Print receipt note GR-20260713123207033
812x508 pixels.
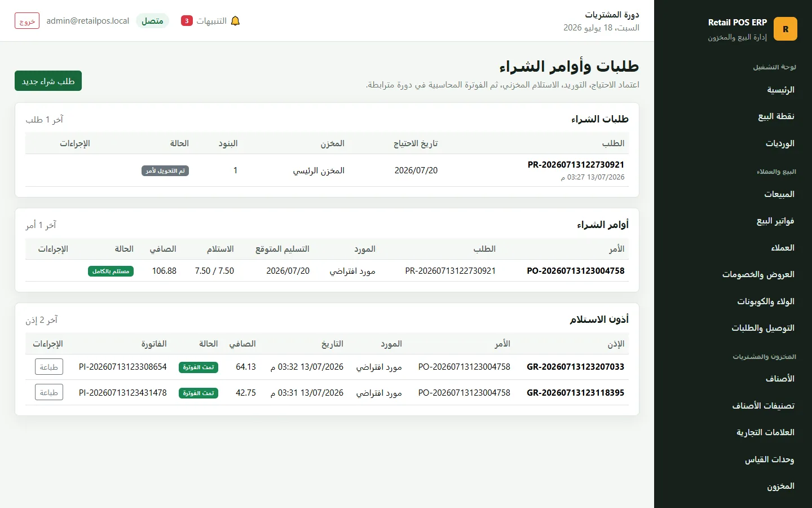point(49,367)
